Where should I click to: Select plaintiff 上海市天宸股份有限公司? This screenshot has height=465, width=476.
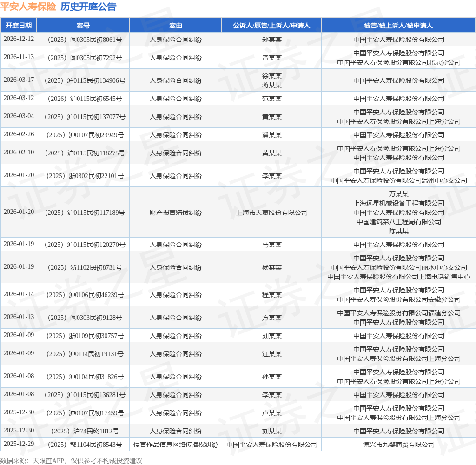point(271,213)
